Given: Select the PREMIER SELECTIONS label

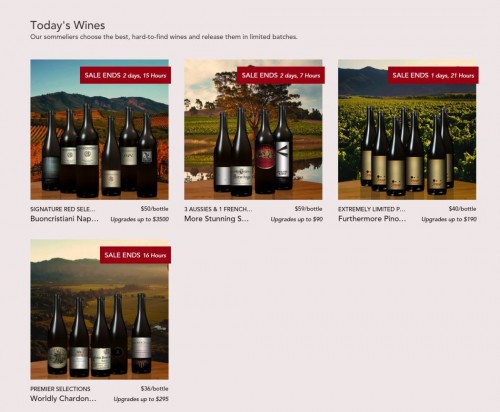Looking at the screenshot, I should [x=60, y=389].
